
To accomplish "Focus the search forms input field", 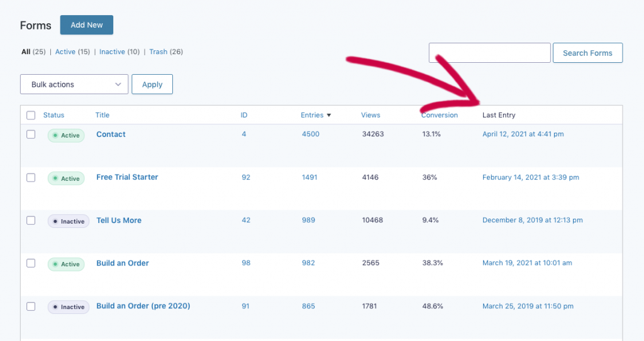I will [489, 53].
